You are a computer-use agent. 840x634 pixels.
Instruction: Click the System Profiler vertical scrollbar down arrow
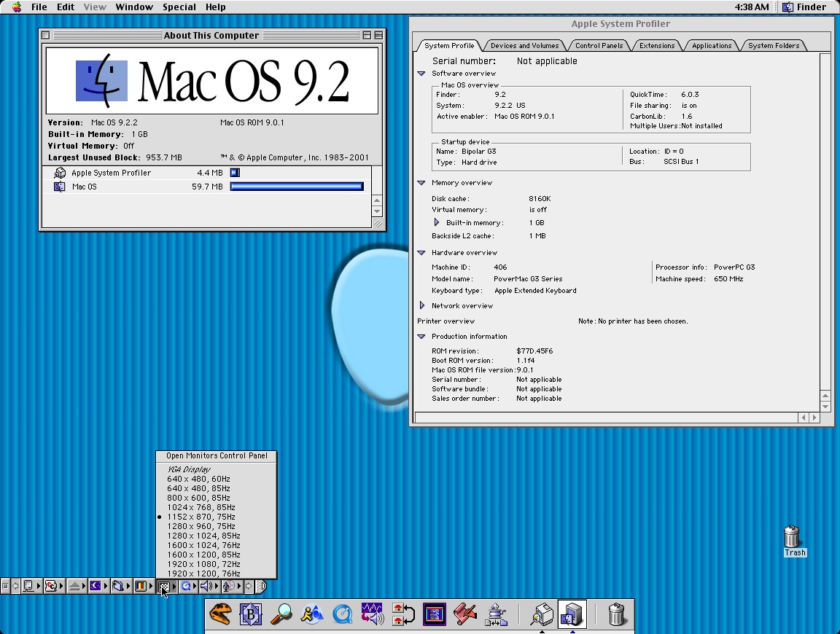825,406
